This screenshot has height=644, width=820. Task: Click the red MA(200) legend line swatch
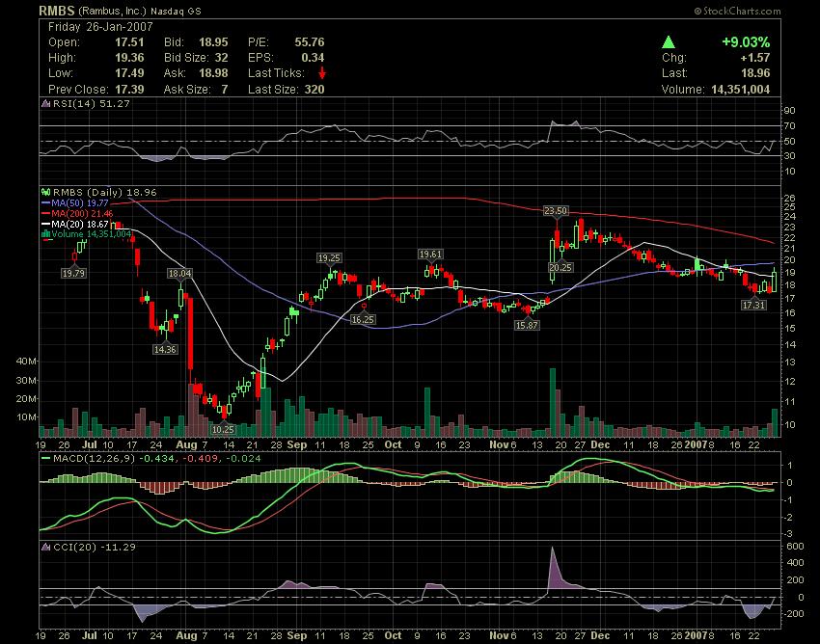pyautogui.click(x=45, y=213)
